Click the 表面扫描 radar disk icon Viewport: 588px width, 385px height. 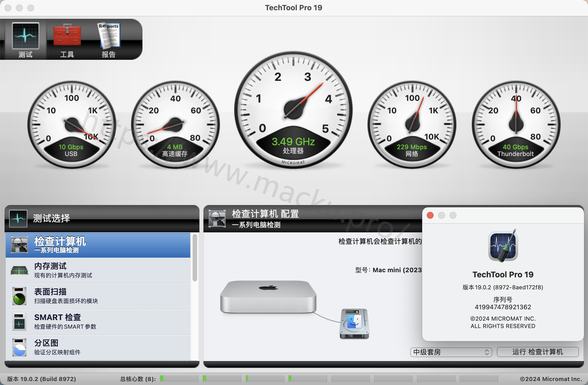(x=19, y=296)
